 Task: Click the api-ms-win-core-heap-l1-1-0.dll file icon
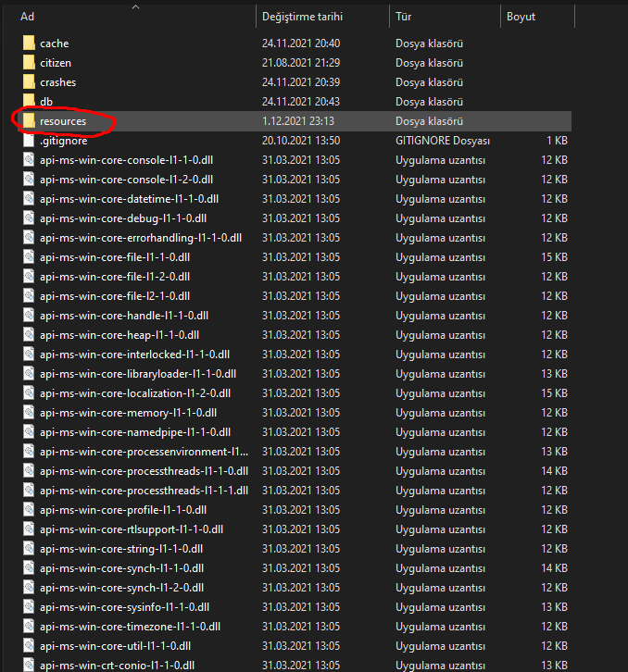point(29,335)
